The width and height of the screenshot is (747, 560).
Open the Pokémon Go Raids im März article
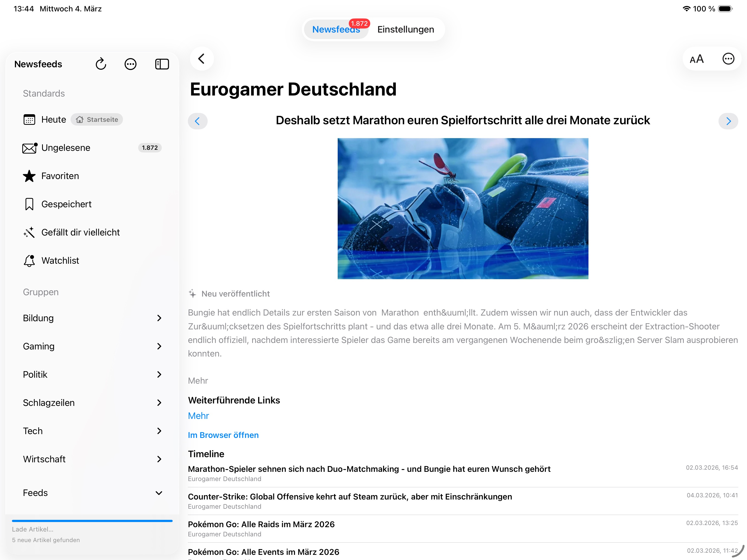(261, 524)
